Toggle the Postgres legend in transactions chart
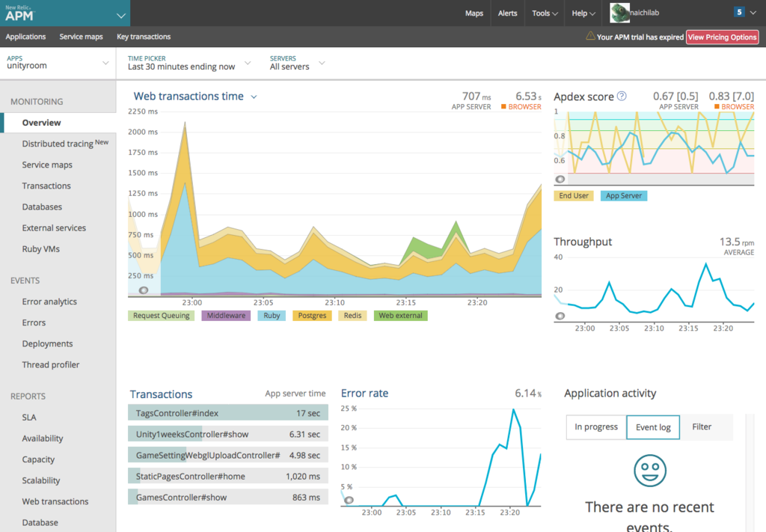The height and width of the screenshot is (532, 766). tap(312, 316)
